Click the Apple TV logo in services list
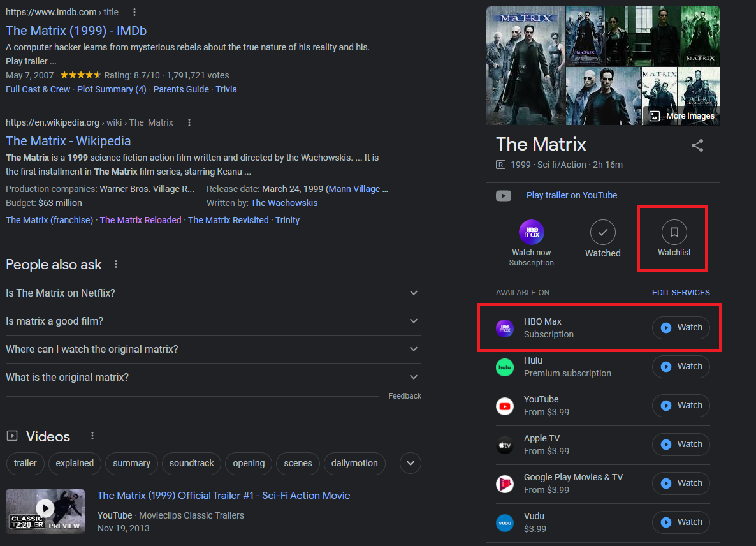 pyautogui.click(x=505, y=445)
